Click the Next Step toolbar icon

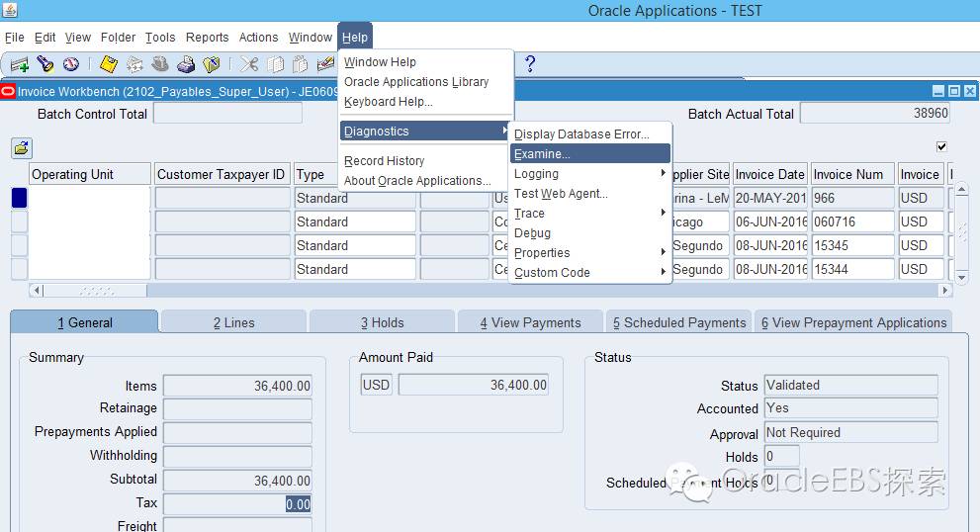click(x=135, y=63)
